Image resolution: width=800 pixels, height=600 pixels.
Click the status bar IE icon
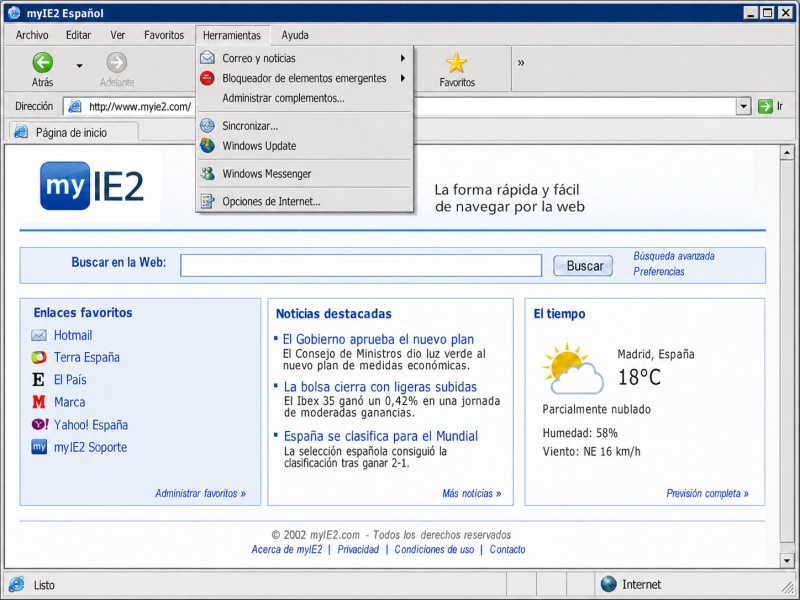click(17, 584)
